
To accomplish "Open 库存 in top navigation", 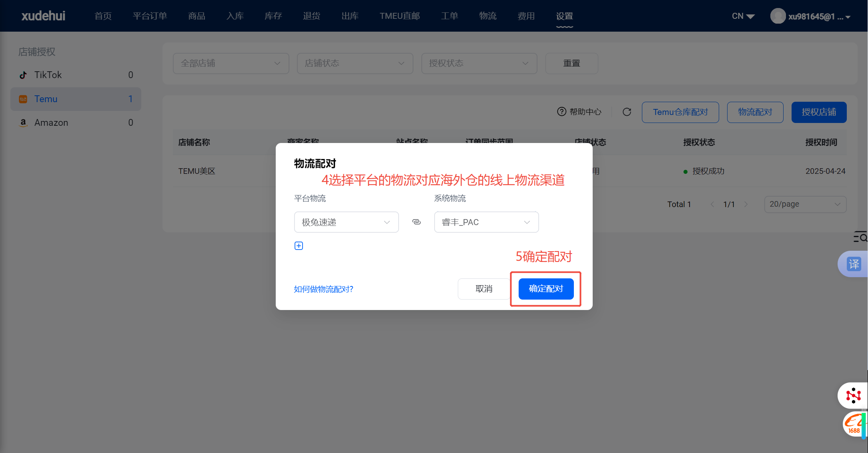I will click(273, 16).
